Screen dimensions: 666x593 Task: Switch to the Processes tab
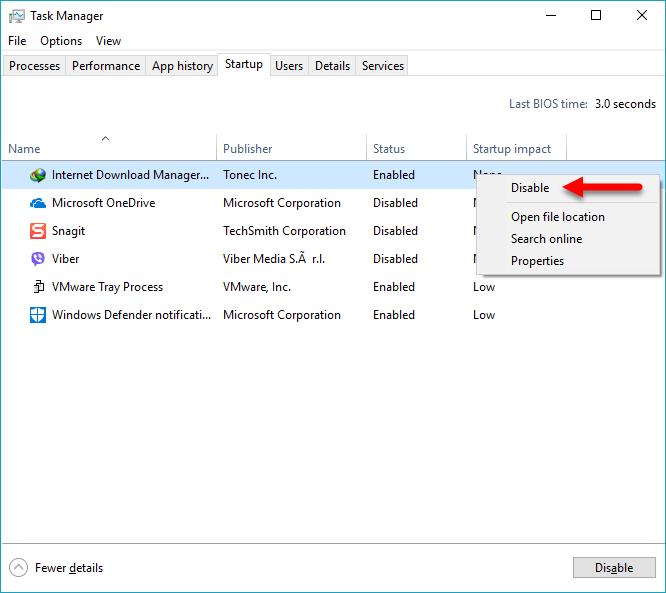click(x=34, y=66)
